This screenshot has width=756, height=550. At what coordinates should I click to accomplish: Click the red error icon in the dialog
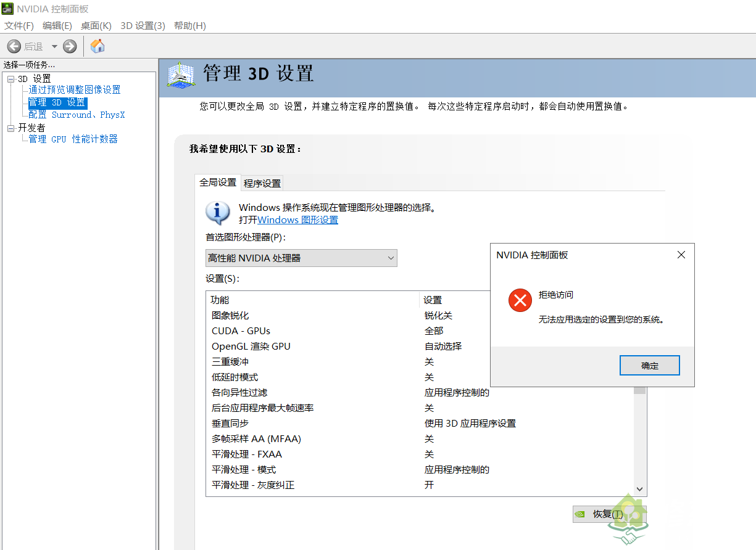[x=520, y=300]
